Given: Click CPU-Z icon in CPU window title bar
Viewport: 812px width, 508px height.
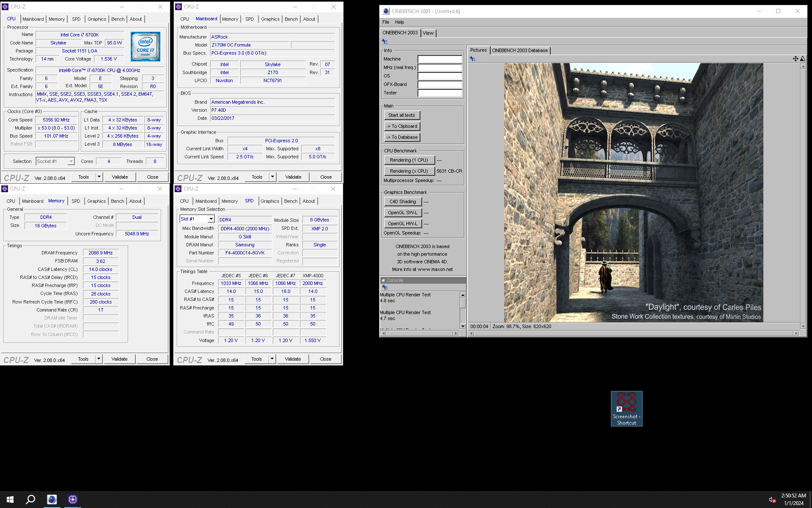Looking at the screenshot, I should pos(5,7).
